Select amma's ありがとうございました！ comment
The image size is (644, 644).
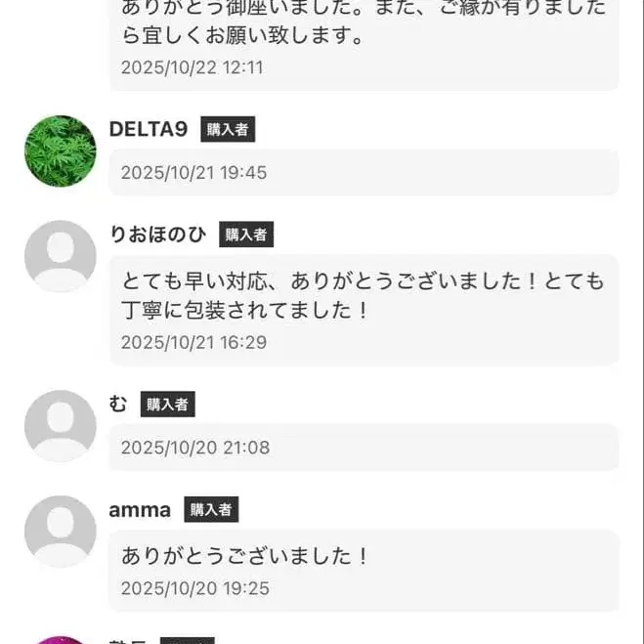pyautogui.click(x=246, y=557)
